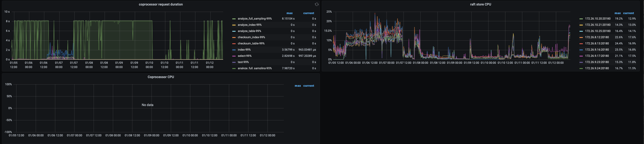644x144 pixels.
Task: Toggle the index-99% series visibility
Action: (x=244, y=50)
